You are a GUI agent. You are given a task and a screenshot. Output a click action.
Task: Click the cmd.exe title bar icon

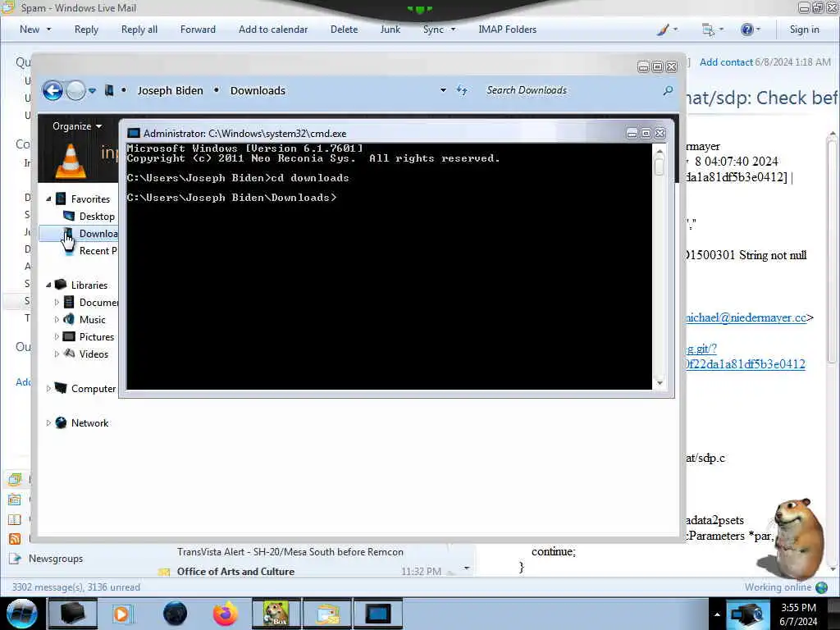(x=134, y=134)
